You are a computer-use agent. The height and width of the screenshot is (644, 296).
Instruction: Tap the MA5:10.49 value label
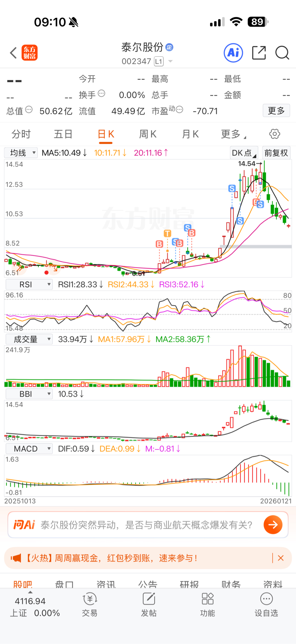tap(64, 153)
